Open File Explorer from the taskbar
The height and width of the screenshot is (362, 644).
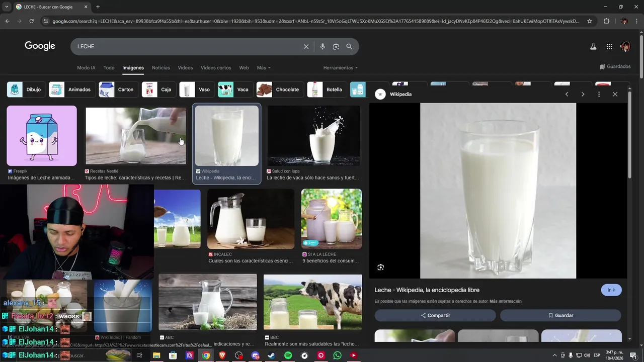[156, 355]
